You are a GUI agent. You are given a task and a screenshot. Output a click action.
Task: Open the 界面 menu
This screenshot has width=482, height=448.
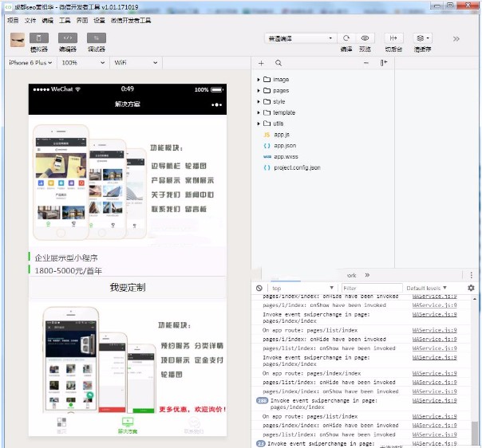82,20
